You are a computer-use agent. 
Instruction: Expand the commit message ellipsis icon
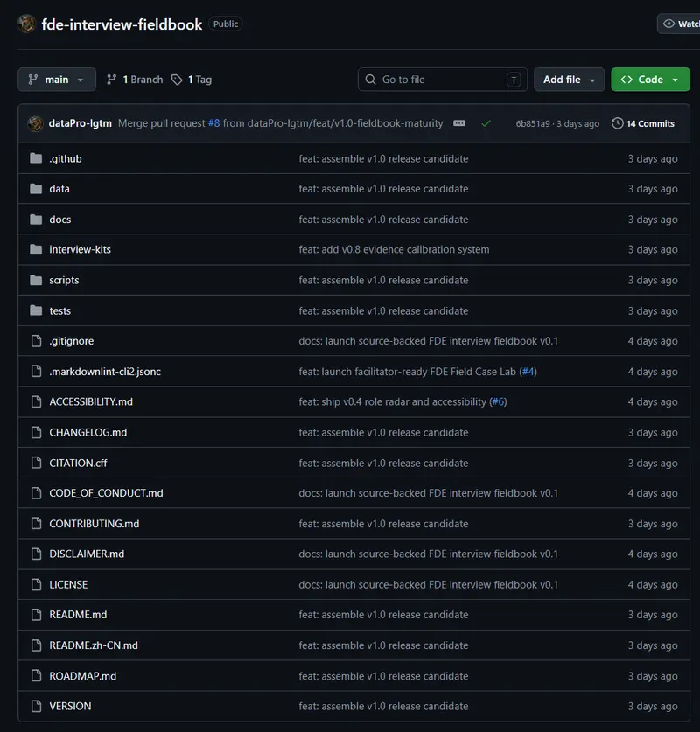[459, 123]
